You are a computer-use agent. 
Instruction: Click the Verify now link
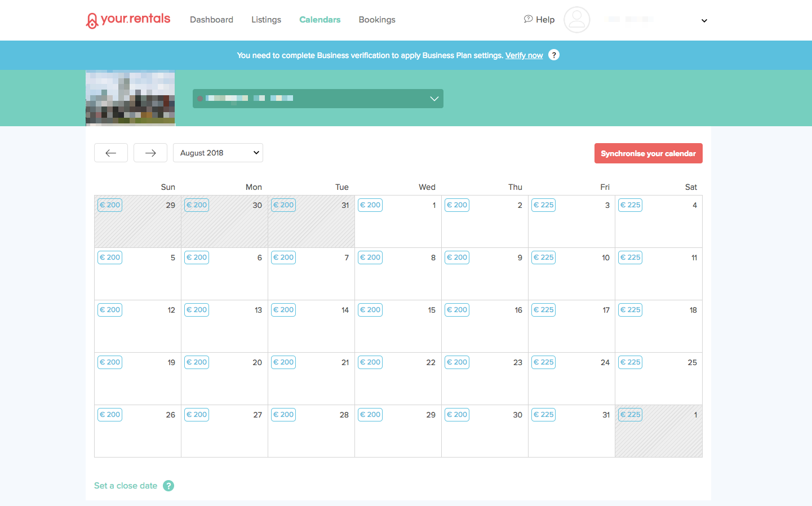click(524, 55)
